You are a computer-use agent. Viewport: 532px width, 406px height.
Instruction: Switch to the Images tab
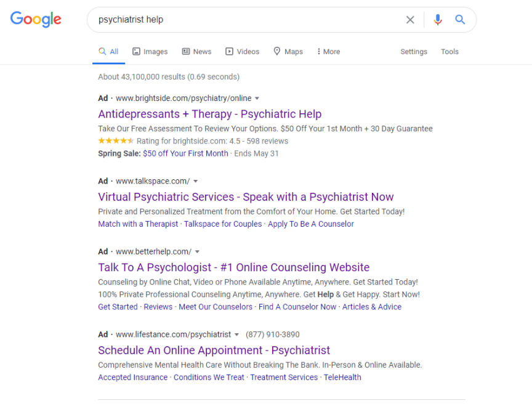point(150,52)
